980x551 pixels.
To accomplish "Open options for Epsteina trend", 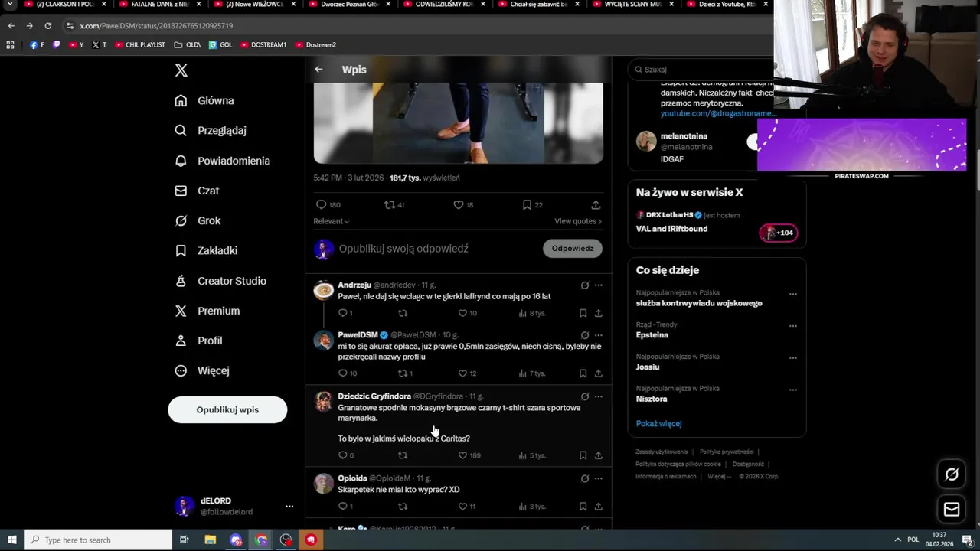I will coord(792,326).
